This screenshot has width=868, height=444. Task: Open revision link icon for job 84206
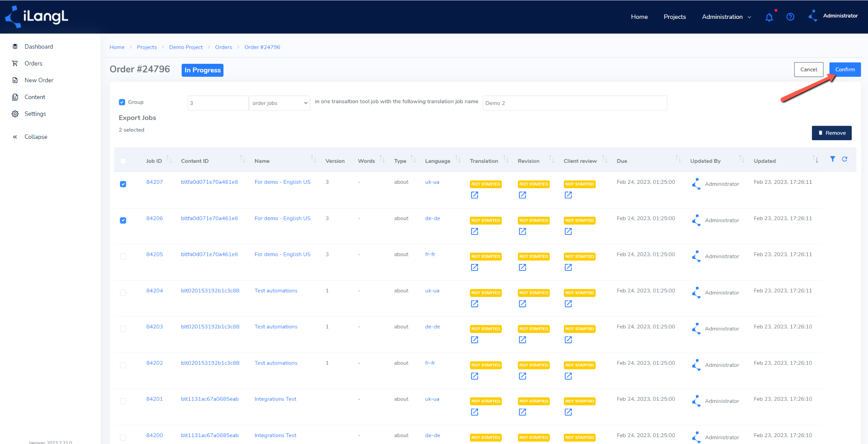click(x=522, y=231)
